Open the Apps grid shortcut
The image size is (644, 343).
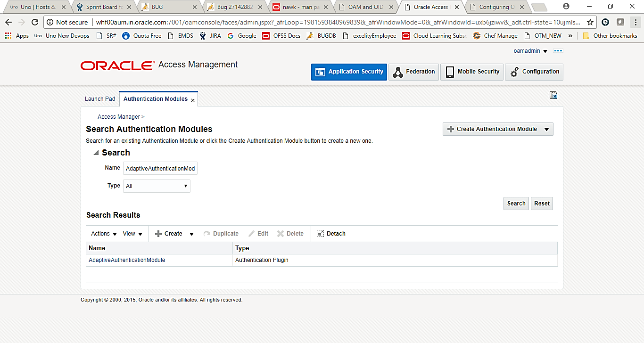tap(17, 36)
